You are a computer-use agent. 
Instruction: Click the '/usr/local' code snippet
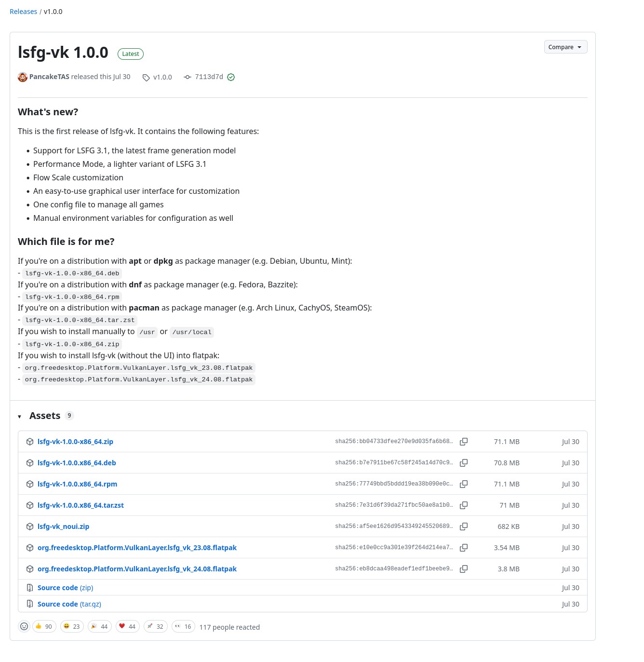click(x=192, y=332)
